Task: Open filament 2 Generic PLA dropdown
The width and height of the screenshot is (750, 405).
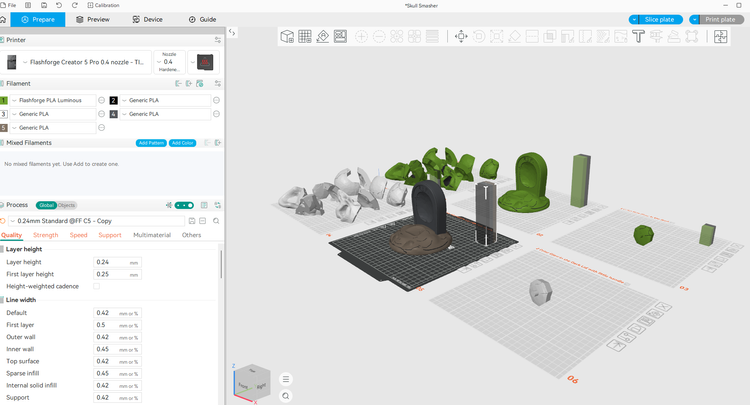Action: click(165, 100)
